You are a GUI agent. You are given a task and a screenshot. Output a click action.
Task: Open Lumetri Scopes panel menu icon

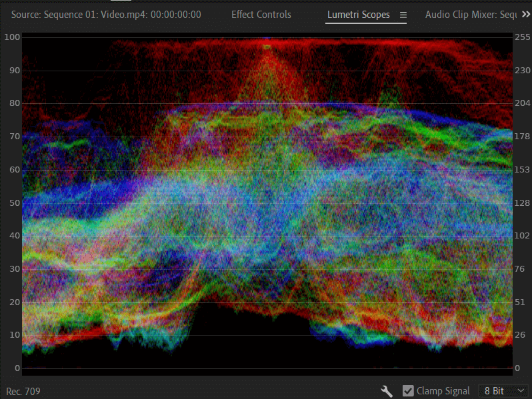click(x=403, y=15)
